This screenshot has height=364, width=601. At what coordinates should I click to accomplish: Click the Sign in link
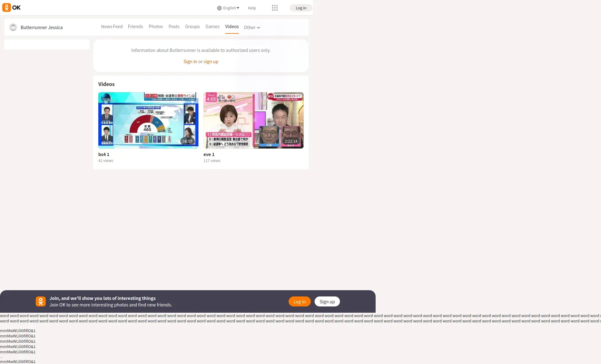click(x=190, y=62)
